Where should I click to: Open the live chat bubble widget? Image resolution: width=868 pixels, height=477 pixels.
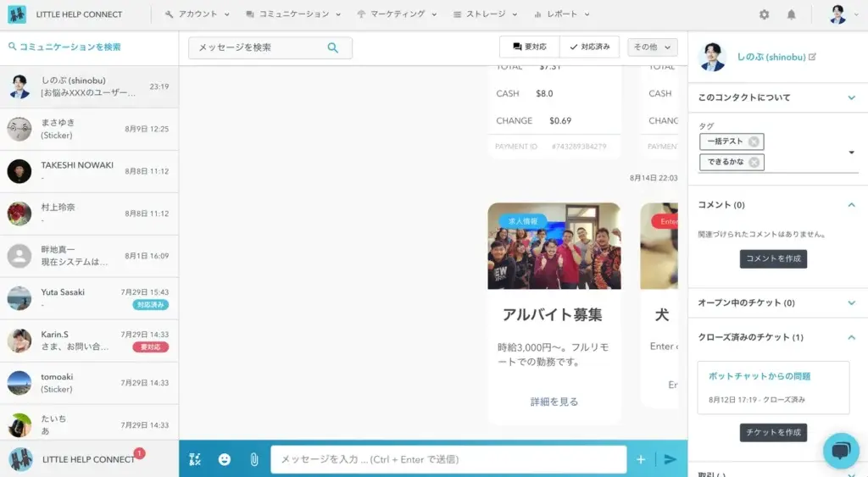point(840,452)
